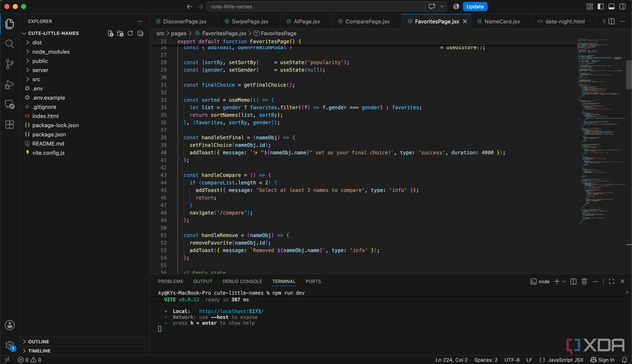Toggle the primary side bar layout
632x364 pixels.
tap(600, 6)
